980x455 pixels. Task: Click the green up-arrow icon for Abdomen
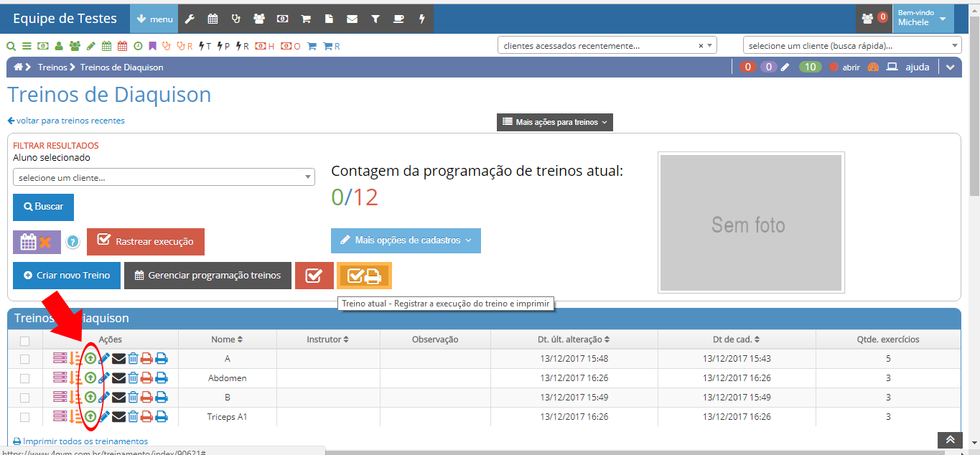pyautogui.click(x=90, y=377)
